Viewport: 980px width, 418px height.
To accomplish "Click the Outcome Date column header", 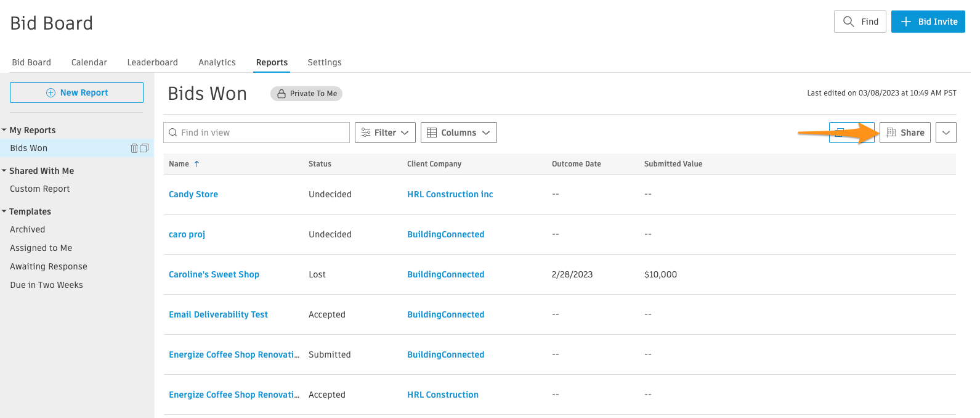I will point(577,164).
